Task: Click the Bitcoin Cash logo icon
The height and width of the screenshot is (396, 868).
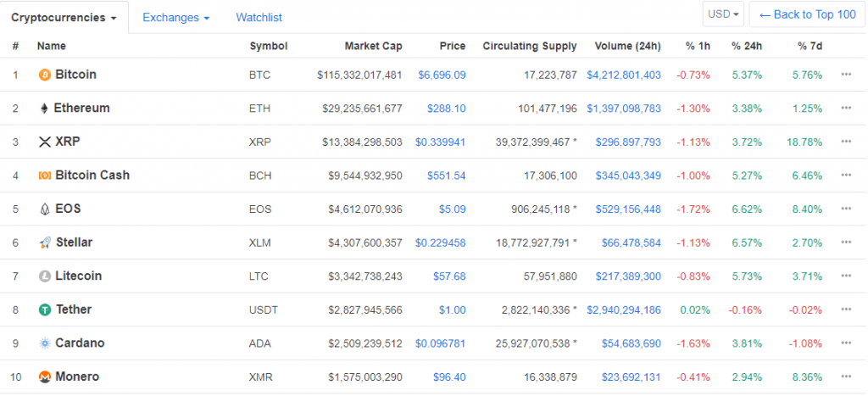Action: pyautogui.click(x=45, y=176)
